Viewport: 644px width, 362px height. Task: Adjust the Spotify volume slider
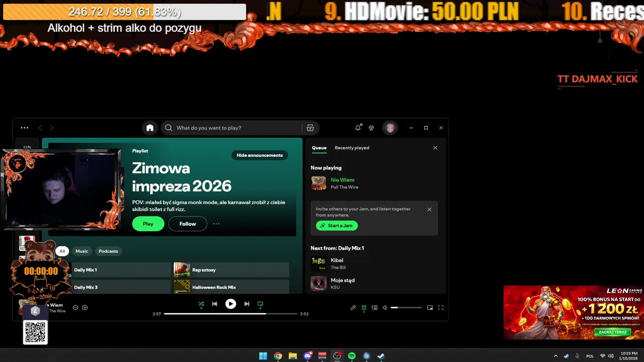[407, 308]
